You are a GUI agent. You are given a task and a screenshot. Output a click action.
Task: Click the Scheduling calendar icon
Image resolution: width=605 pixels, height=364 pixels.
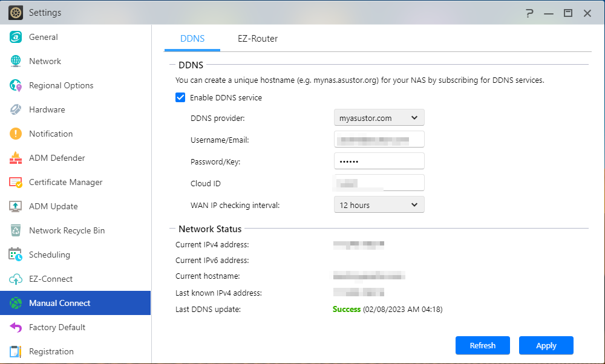tap(16, 255)
